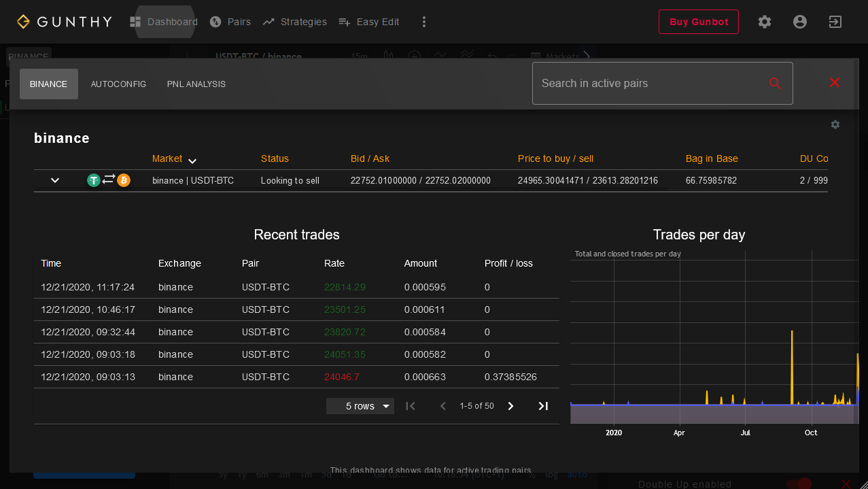Viewport: 868px width, 489px height.
Task: Open the settings gear in top bar
Action: [765, 22]
